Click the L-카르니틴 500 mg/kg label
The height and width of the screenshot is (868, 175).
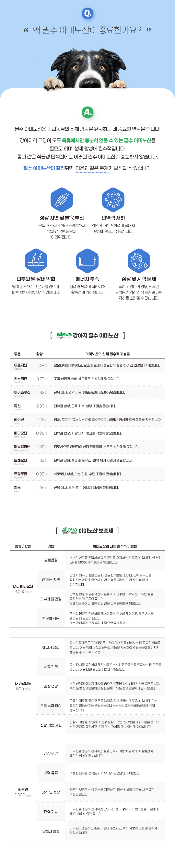[23, 686]
